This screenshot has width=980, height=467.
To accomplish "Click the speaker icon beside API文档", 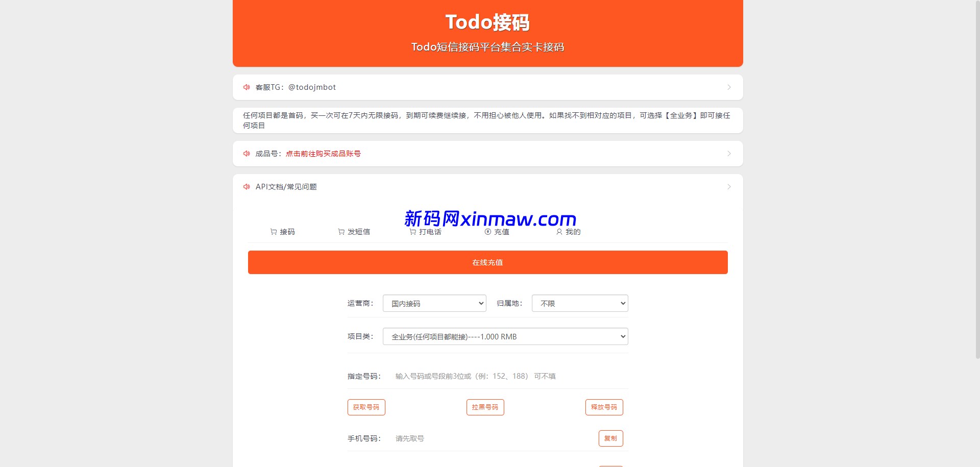I will (x=247, y=187).
